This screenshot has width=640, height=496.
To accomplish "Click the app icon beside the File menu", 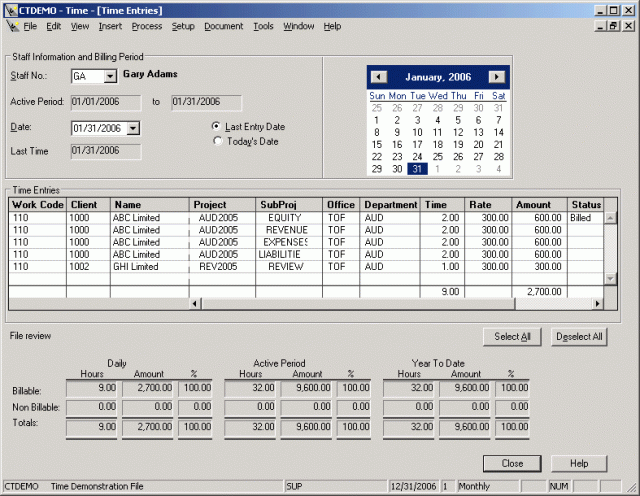I will (x=11, y=26).
